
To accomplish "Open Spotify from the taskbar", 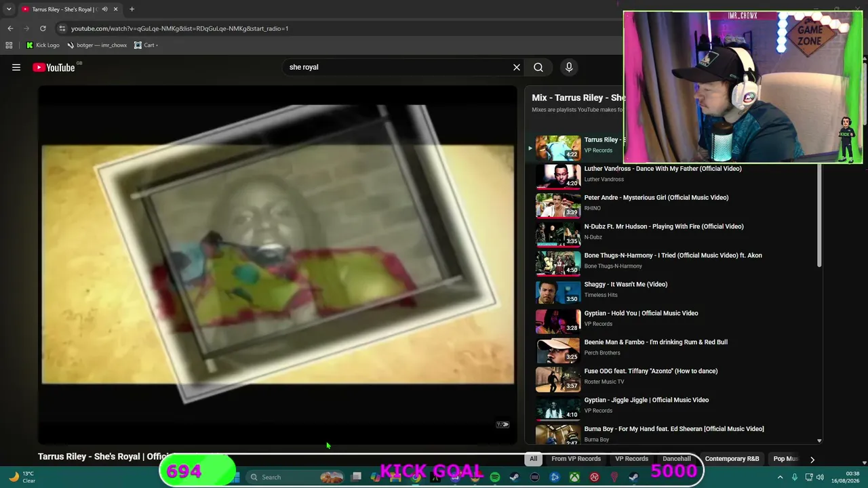I will coord(495,477).
